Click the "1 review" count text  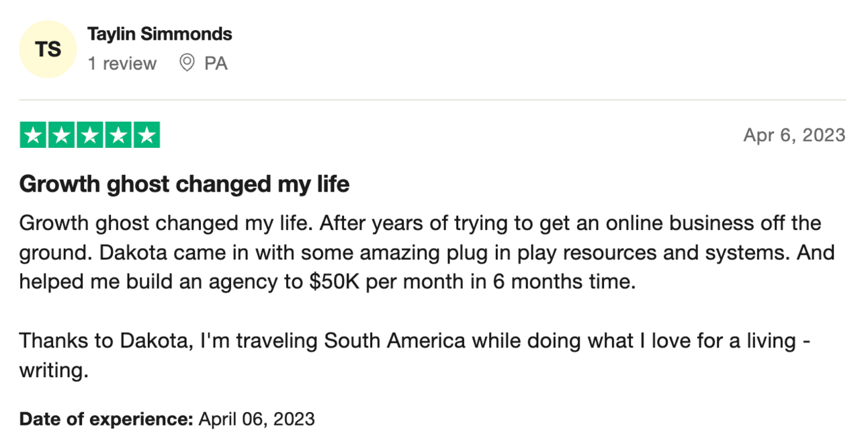(122, 64)
